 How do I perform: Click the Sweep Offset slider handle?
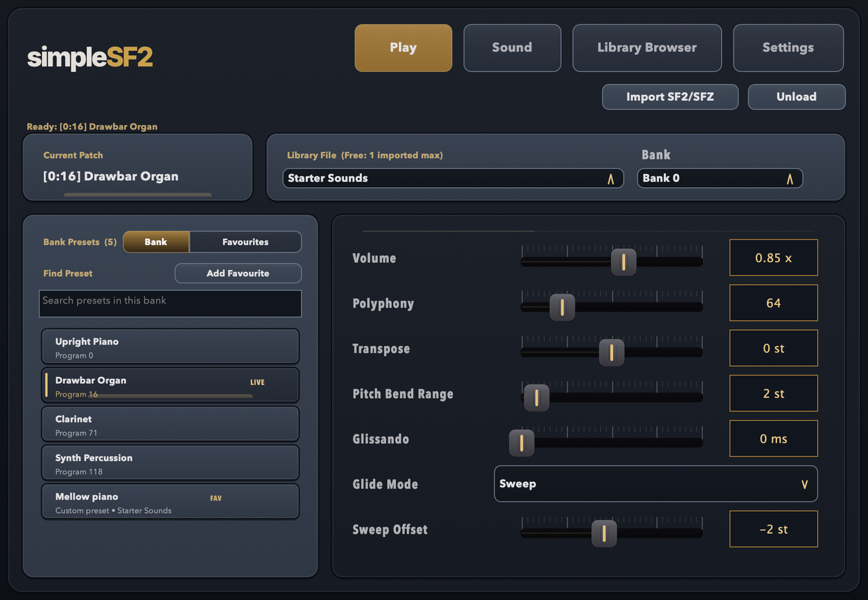tap(604, 534)
